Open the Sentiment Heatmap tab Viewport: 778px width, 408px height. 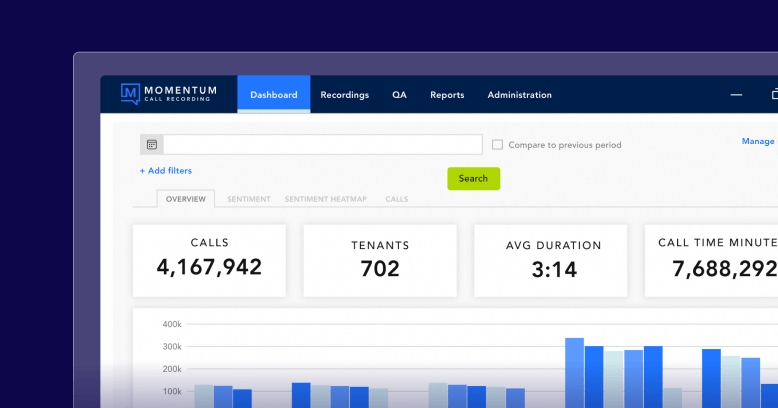click(325, 199)
